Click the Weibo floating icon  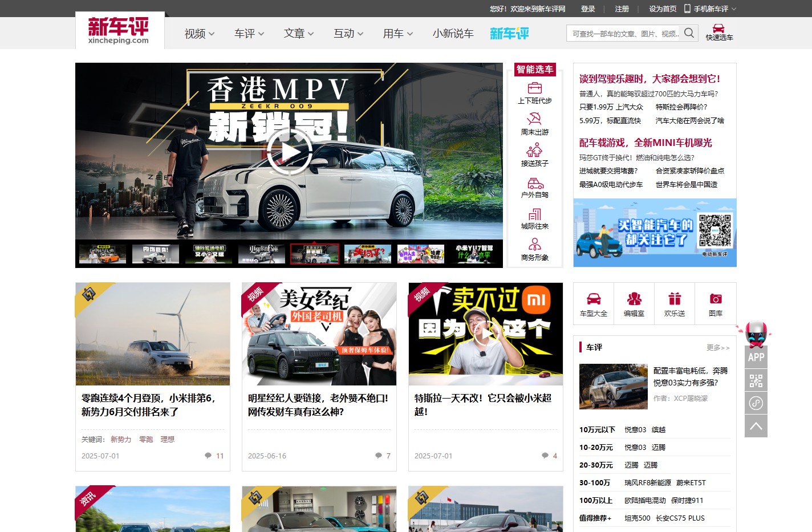[x=756, y=403]
